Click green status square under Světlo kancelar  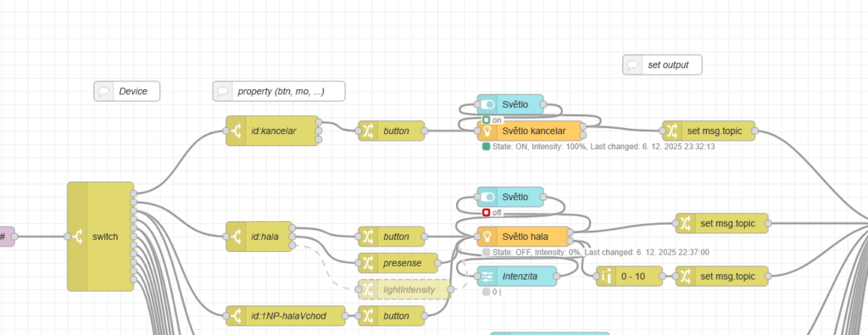click(x=486, y=146)
